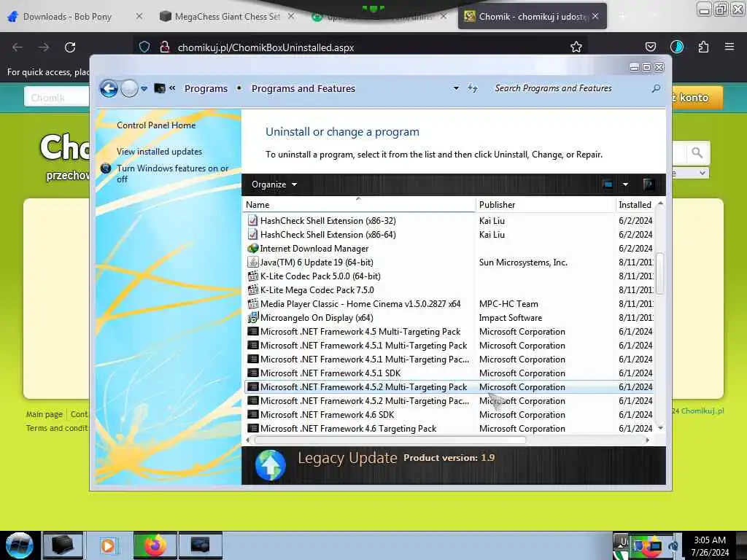Open Turn Windows features on or off
Viewport: 747px width, 560px height.
pos(172,174)
